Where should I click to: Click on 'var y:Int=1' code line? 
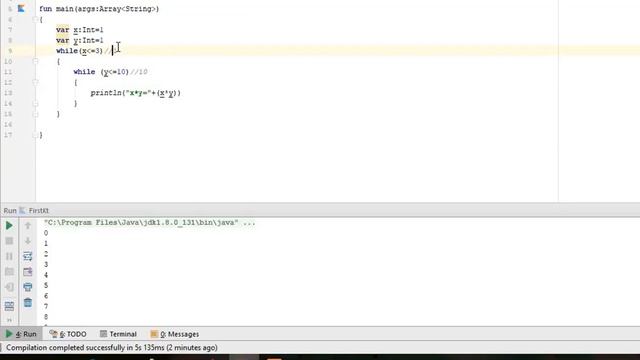point(80,40)
